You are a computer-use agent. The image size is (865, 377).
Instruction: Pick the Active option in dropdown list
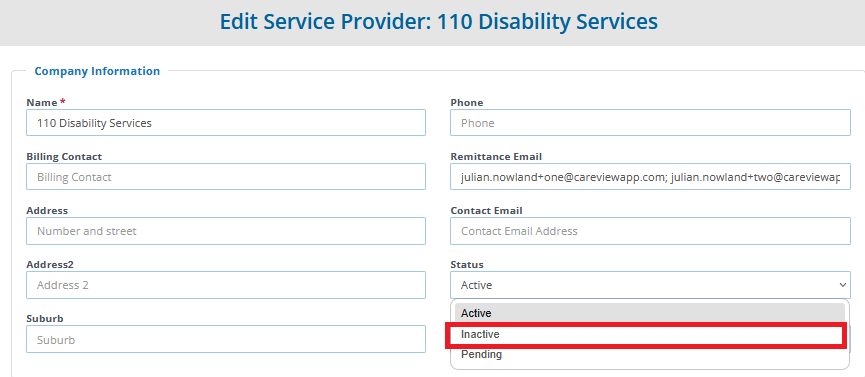pos(649,313)
